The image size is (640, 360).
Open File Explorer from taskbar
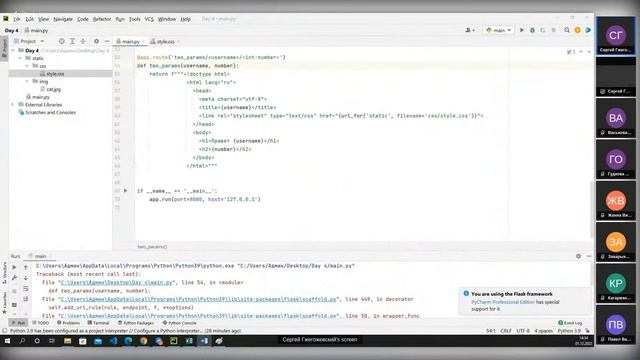[x=67, y=341]
